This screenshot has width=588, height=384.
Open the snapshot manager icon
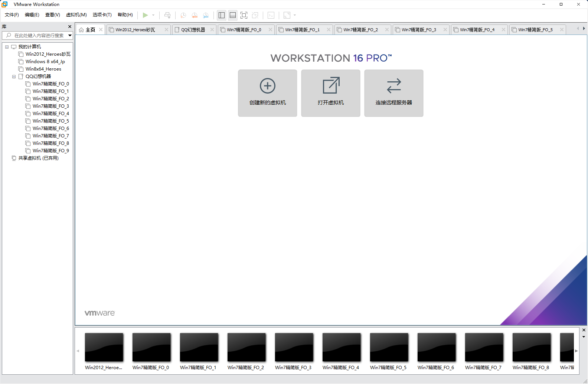(x=206, y=15)
